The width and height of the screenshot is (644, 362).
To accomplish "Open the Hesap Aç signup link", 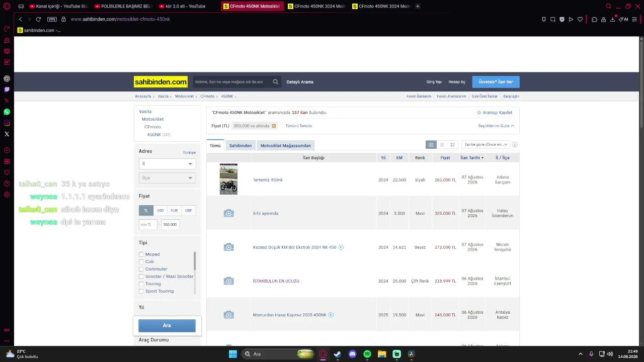I will (457, 82).
